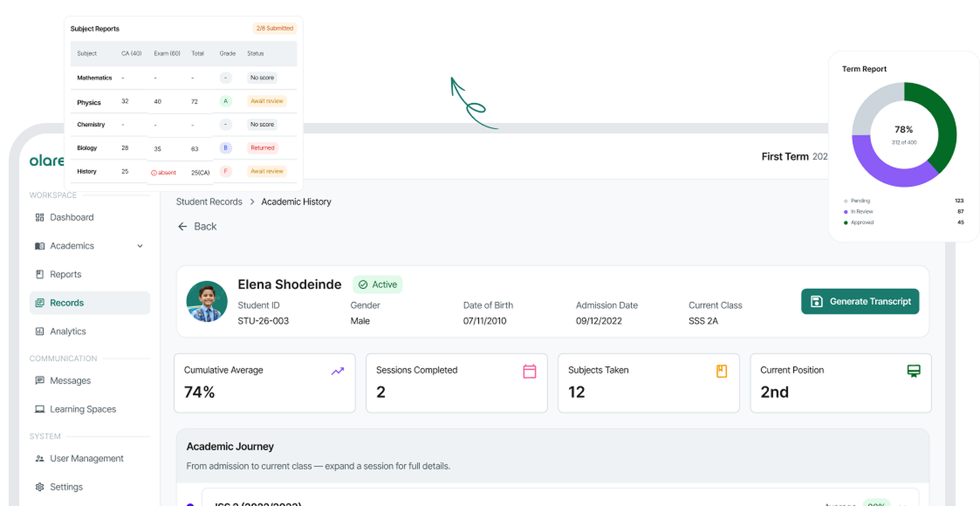Click the Sessions Completed calendar icon
Image resolution: width=980 pixels, height=506 pixels.
[x=530, y=371]
